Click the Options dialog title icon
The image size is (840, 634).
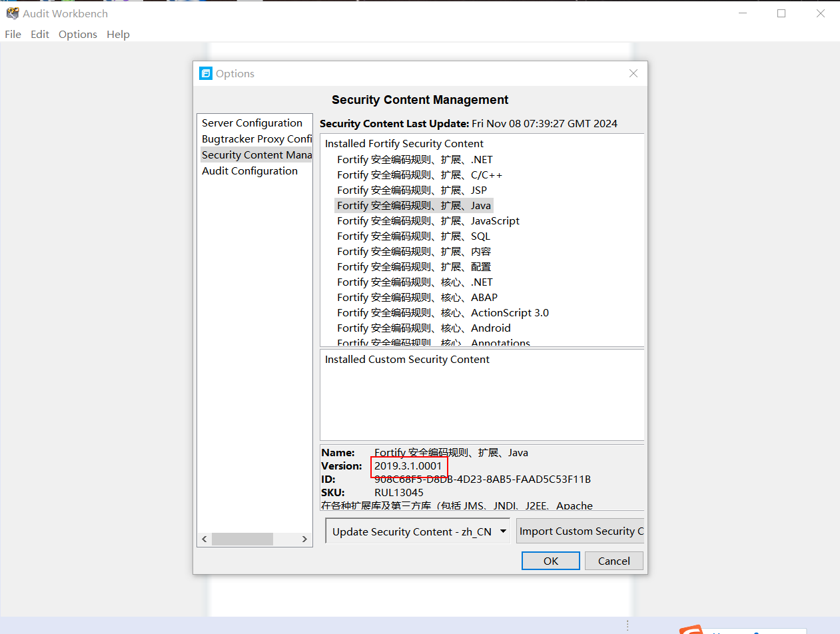point(206,74)
